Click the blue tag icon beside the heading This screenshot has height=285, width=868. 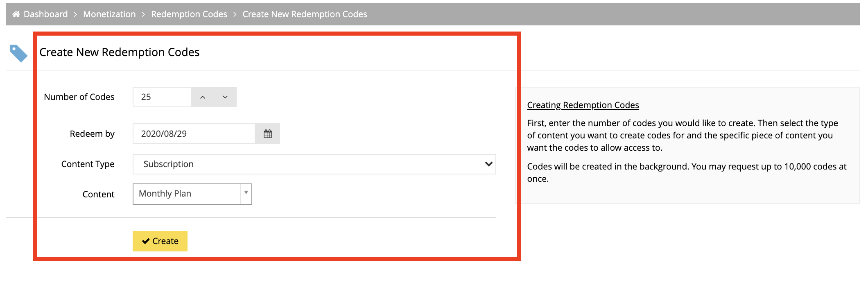click(18, 53)
